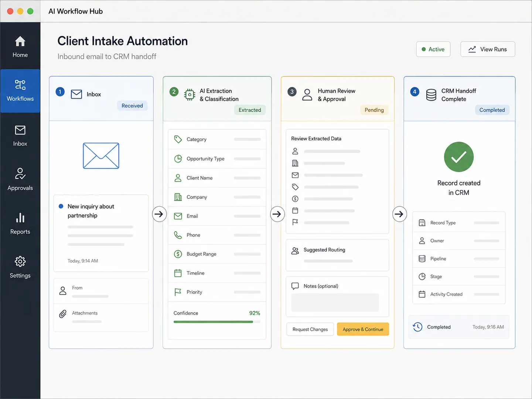
Task: Click the large blue envelope illustration
Action: pos(101,156)
